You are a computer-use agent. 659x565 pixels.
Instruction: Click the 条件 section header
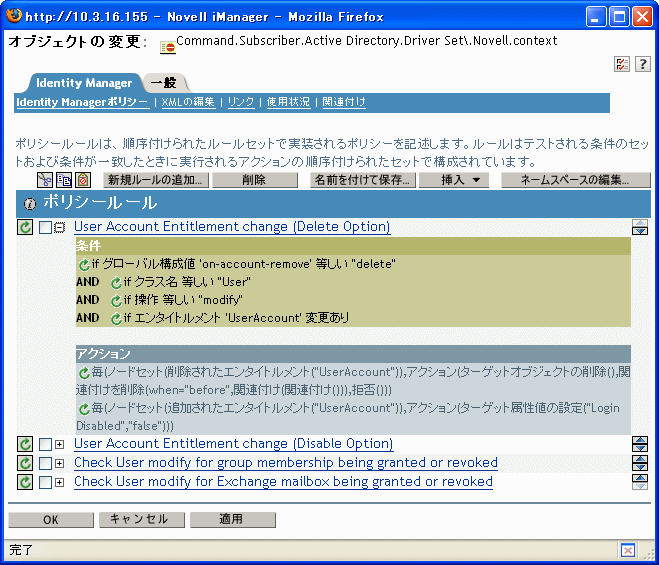[353, 246]
